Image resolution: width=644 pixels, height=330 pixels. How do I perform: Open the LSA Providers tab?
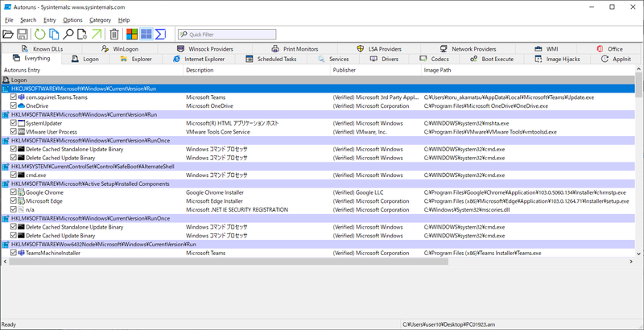(x=379, y=49)
